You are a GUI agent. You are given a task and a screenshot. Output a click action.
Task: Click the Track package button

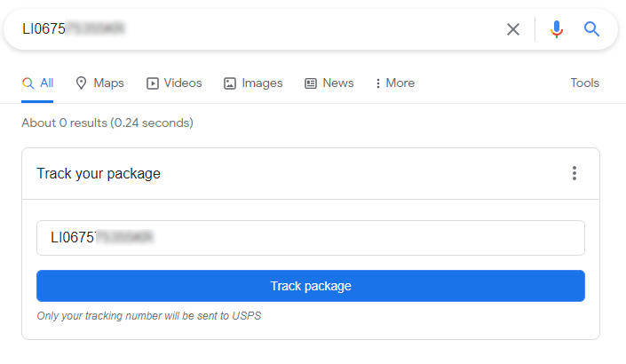click(311, 286)
